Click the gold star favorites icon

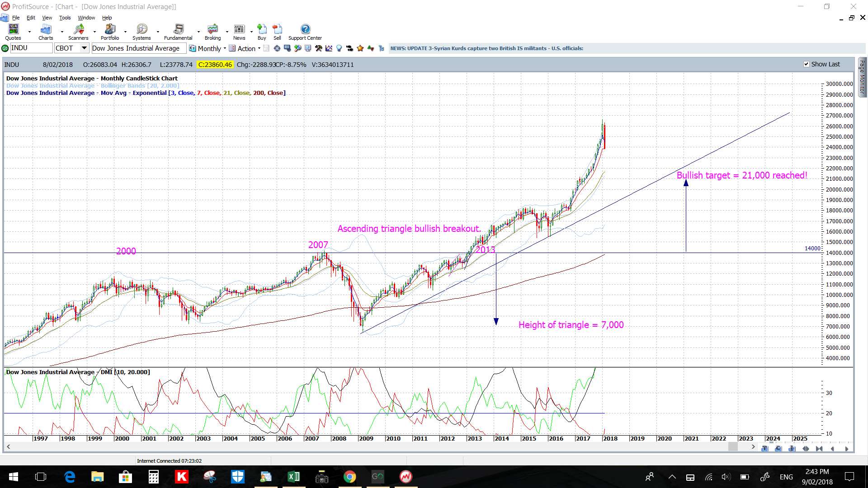(360, 48)
